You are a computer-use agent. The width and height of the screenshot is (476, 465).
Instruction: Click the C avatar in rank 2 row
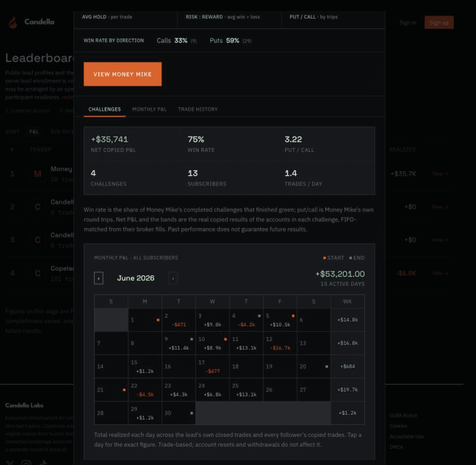click(x=38, y=207)
